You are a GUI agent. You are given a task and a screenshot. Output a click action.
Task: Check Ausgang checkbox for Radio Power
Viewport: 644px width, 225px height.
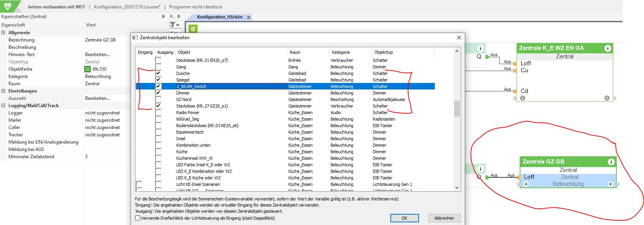tap(158, 112)
